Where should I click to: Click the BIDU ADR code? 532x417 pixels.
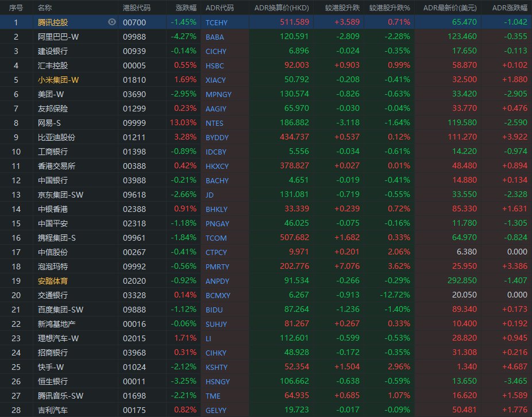pos(214,310)
